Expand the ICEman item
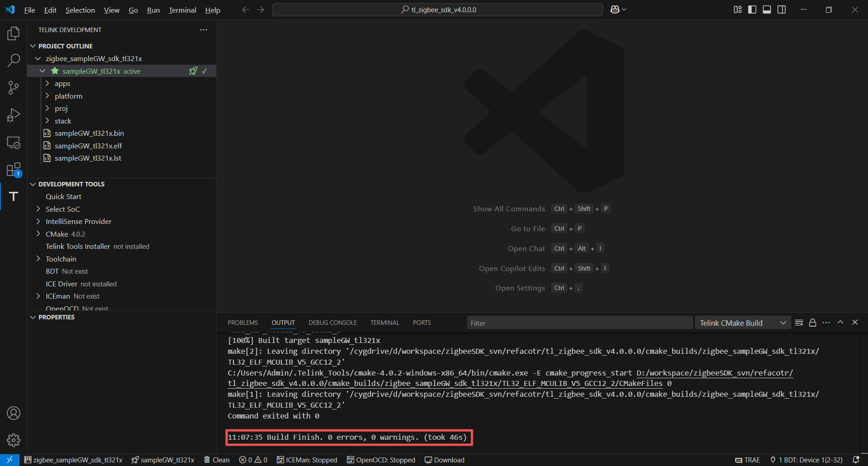The height and width of the screenshot is (466, 868). click(x=38, y=296)
